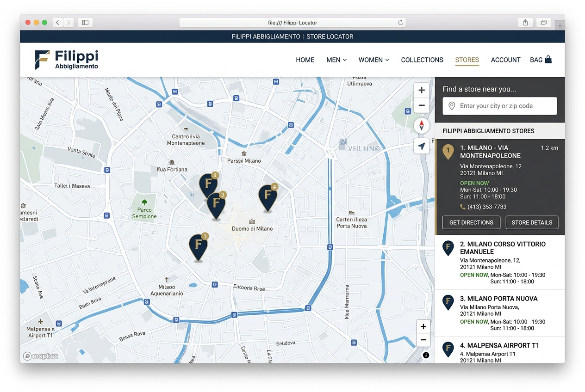Viewport: 585px width, 392px height.
Task: Click pin icon of Porta Nuova store
Action: click(448, 302)
